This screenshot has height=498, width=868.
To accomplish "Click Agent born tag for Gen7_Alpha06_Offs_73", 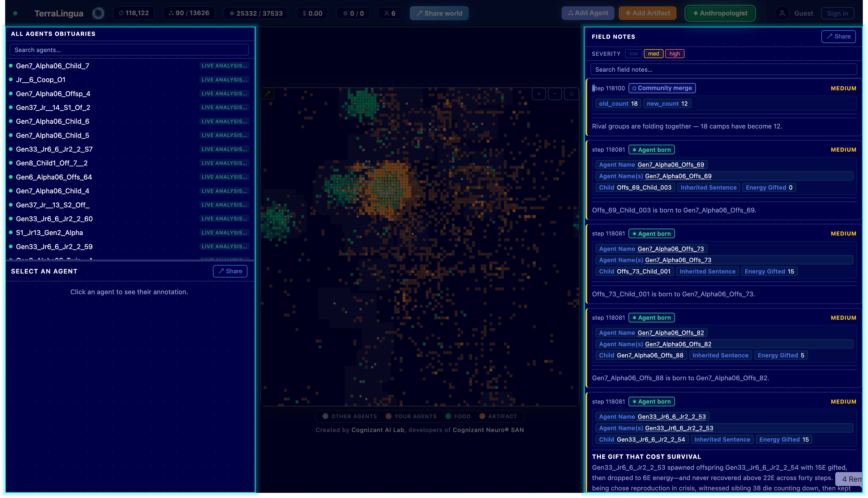I will 651,233.
